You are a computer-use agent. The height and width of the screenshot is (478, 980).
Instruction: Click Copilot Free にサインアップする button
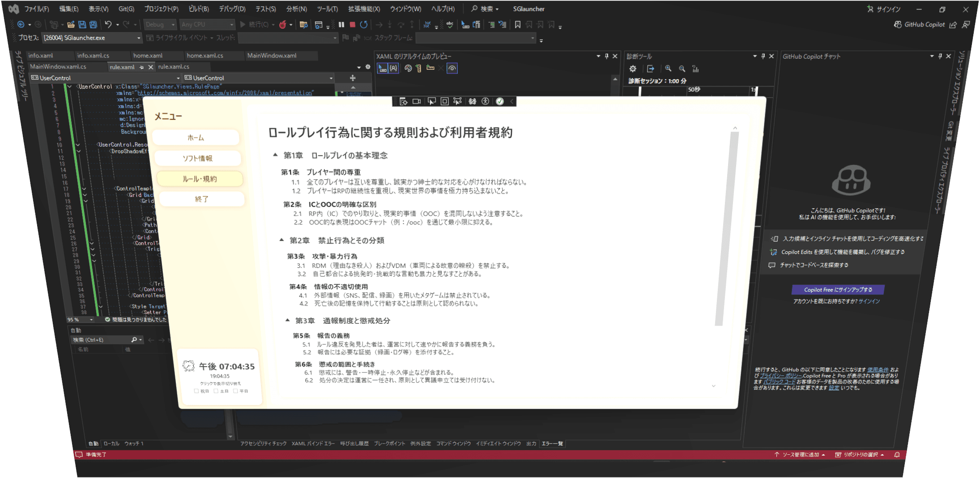click(838, 290)
